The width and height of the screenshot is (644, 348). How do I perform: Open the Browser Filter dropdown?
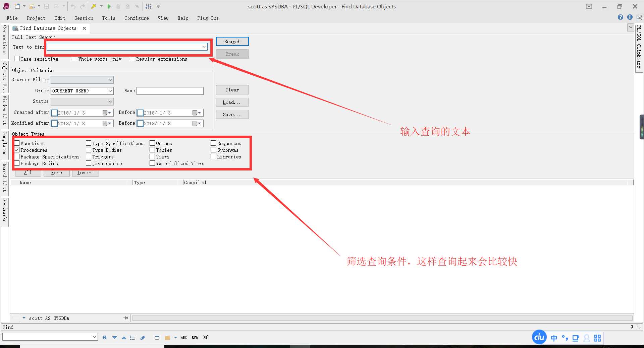tap(110, 80)
